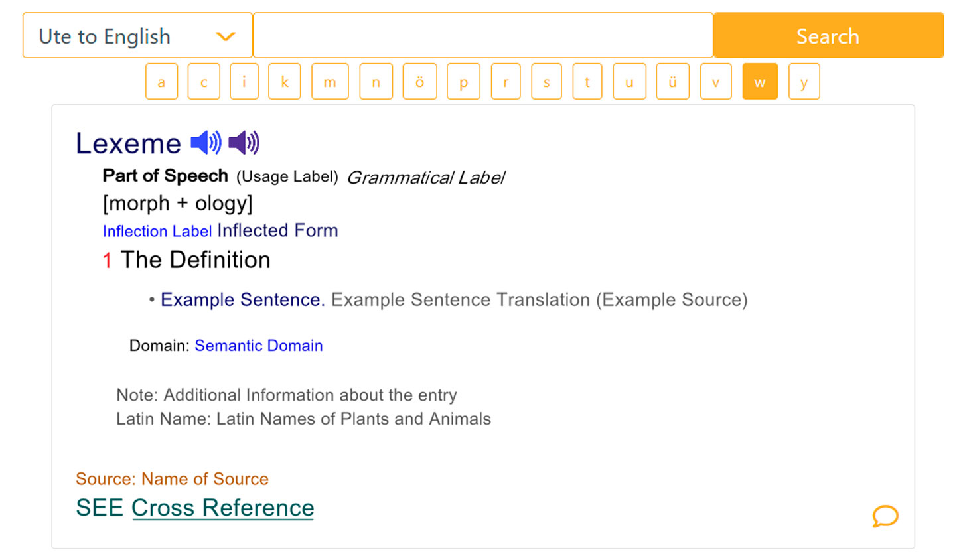Open the 'y' letter section
This screenshot has width=959, height=560.
[x=804, y=81]
